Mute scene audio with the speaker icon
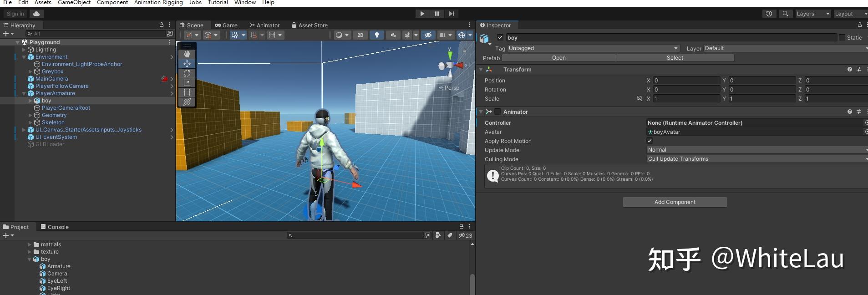Screen dimensions: 868x295 pos(393,35)
